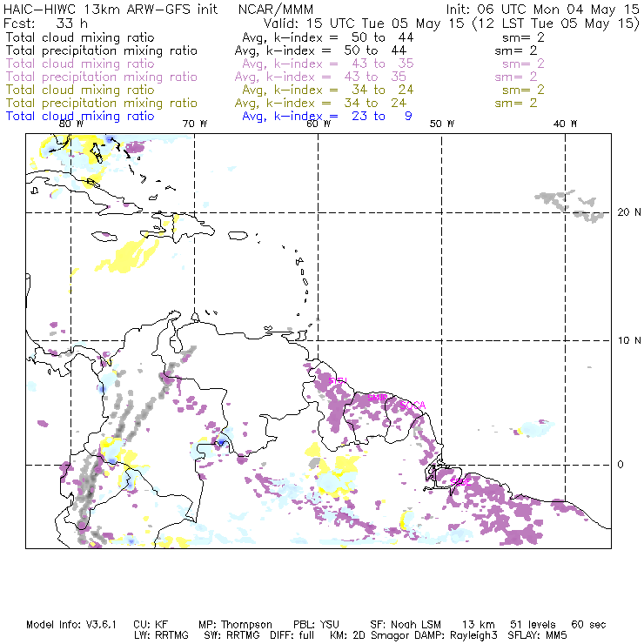Click blue 'Avg, k-index = 23 to 9'
This screenshot has width=644, height=644.
[327, 117]
